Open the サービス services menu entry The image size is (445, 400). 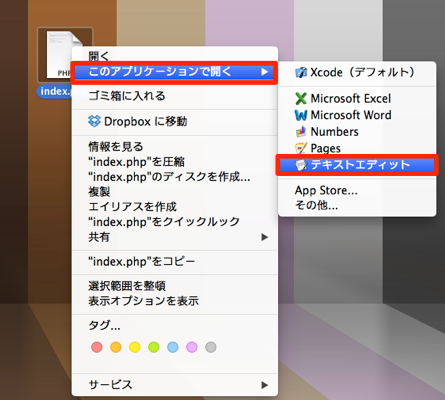click(x=175, y=385)
